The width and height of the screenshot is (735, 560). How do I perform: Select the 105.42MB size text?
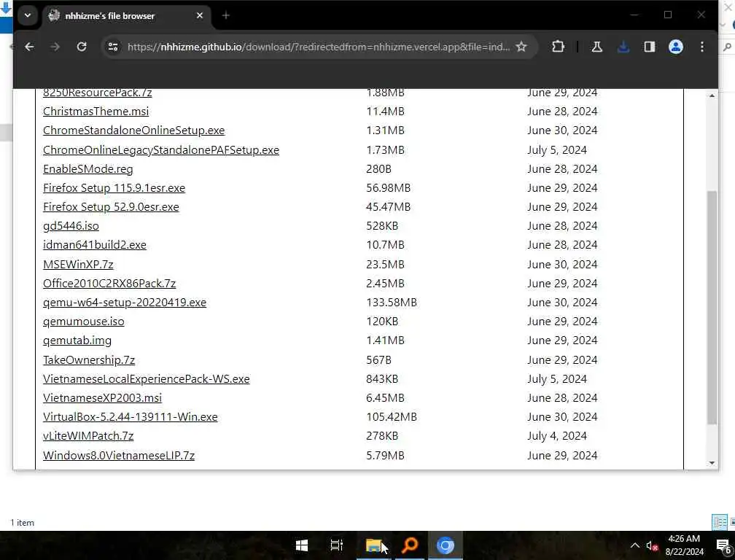tap(392, 416)
